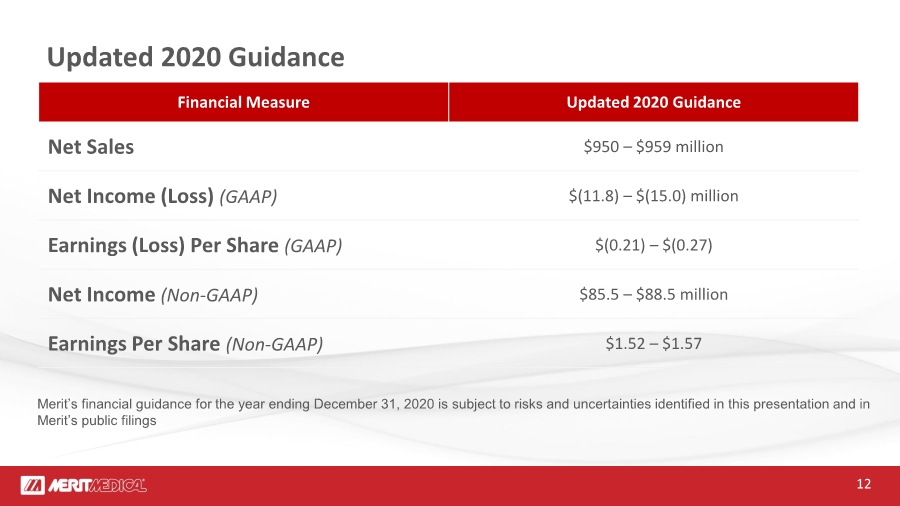Click the Merit Medical logo icon

tap(33, 485)
